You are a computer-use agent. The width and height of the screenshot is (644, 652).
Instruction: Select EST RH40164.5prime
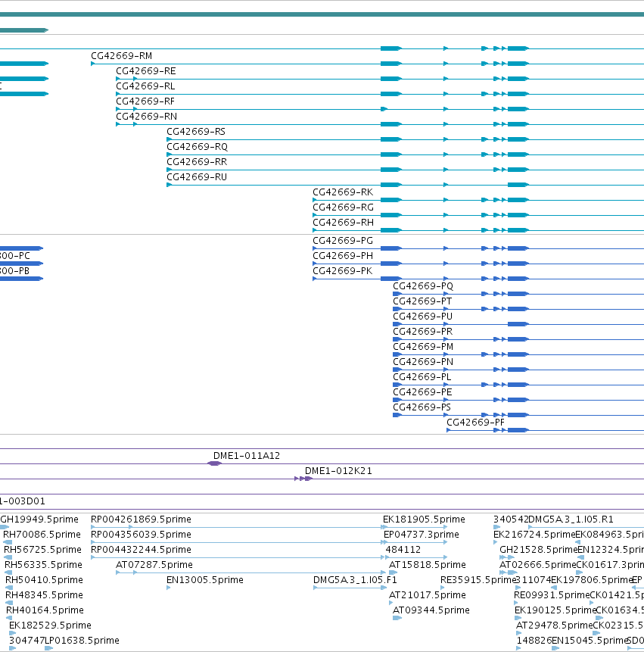click(45, 610)
